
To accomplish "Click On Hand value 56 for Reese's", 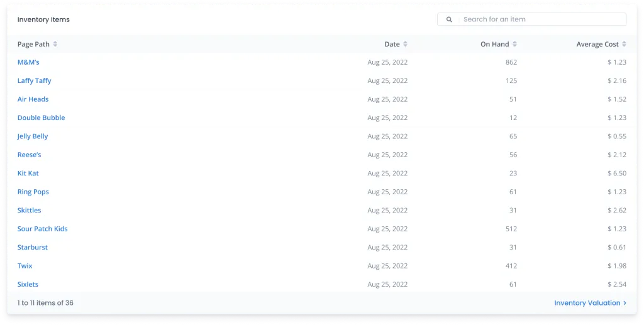I will tap(513, 155).
